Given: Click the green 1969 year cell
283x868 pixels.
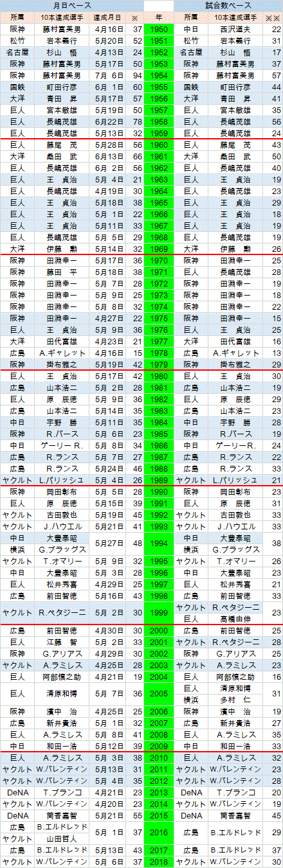Looking at the screenshot, I should click(159, 249).
